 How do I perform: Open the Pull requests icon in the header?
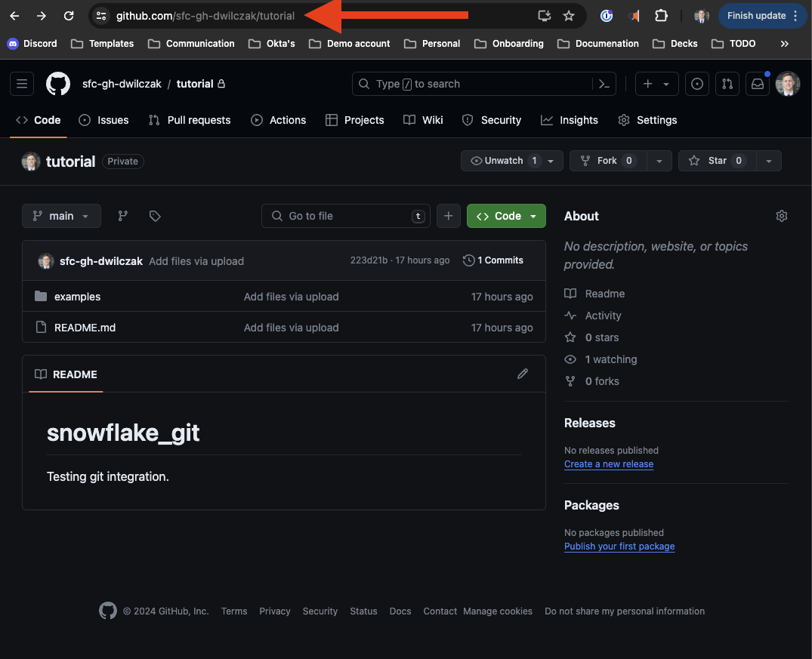[x=727, y=84]
